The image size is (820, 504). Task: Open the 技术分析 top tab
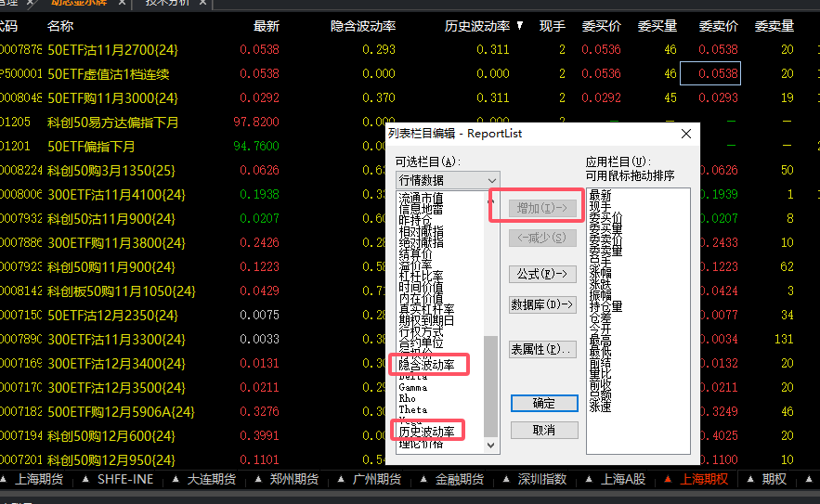[x=167, y=3]
